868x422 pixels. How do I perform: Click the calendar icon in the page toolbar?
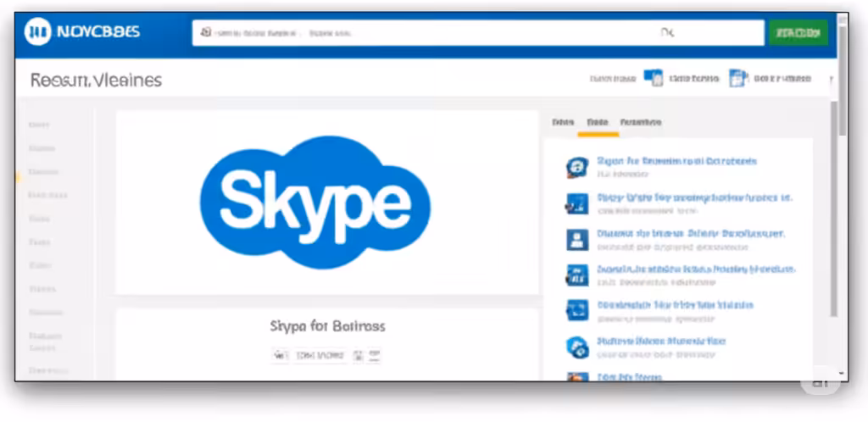738,79
